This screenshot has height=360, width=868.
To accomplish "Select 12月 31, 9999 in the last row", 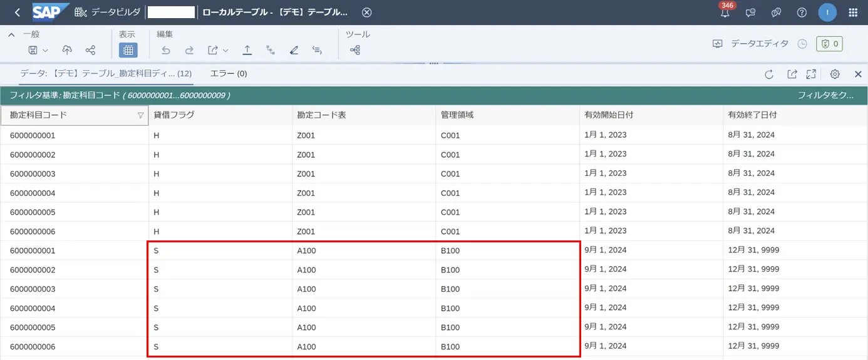I will click(795, 346).
